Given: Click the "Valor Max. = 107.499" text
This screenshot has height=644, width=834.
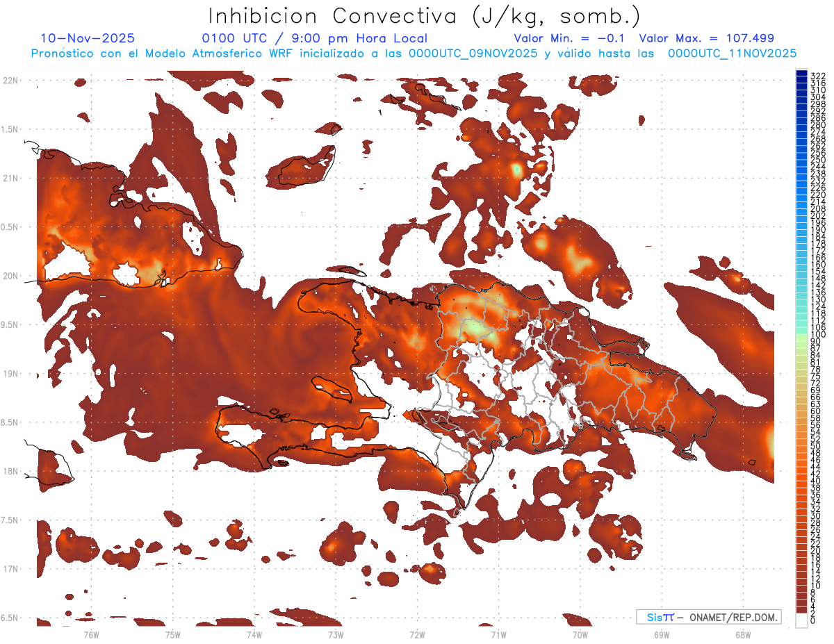Looking at the screenshot, I should coord(706,38).
